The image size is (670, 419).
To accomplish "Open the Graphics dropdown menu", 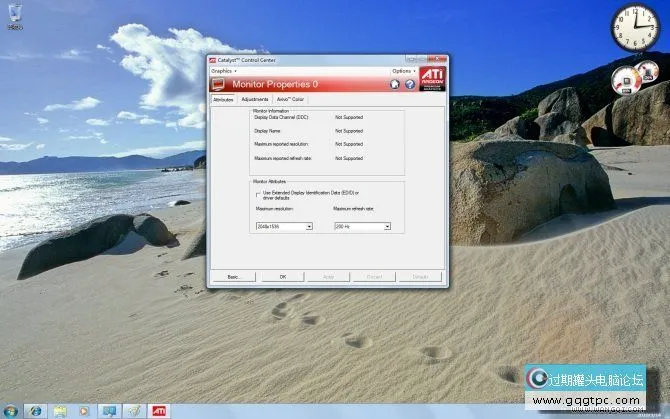I will point(223,71).
